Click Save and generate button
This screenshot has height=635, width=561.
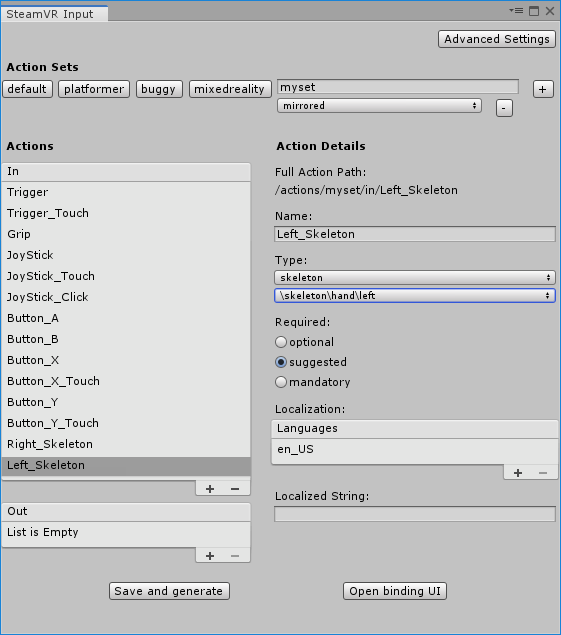pyautogui.click(x=169, y=591)
